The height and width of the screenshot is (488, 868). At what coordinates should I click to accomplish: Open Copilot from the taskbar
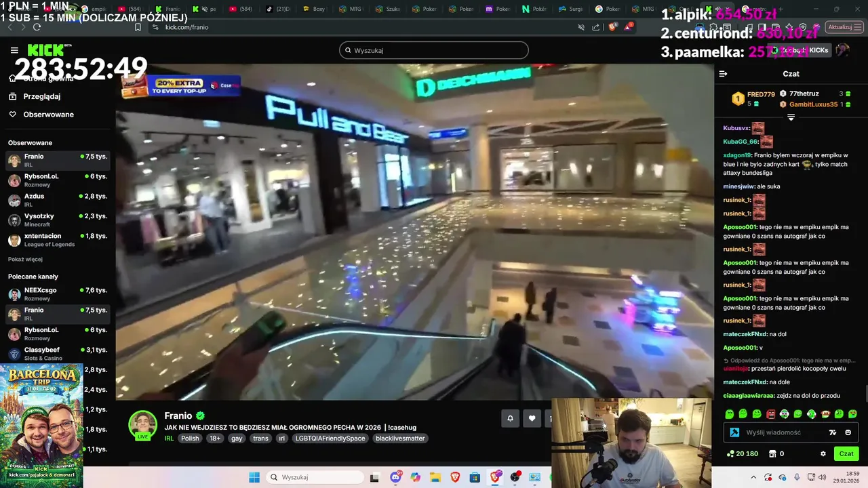pyautogui.click(x=415, y=477)
